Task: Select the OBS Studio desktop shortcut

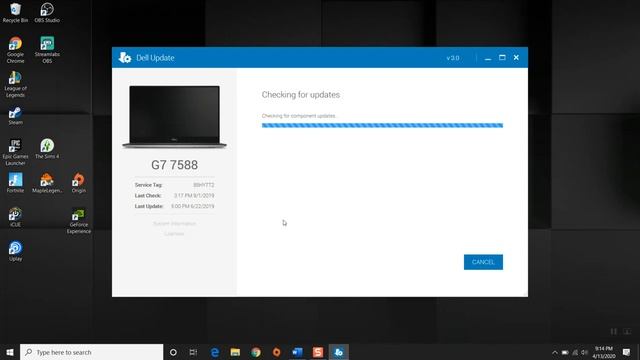Action: [47, 13]
